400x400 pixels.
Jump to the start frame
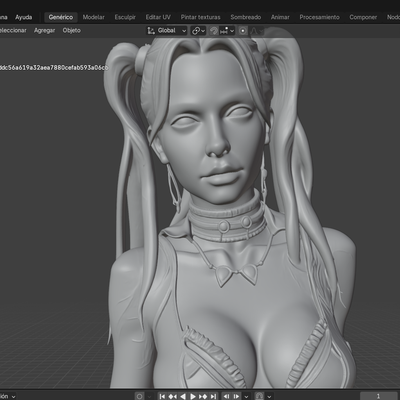[162, 396]
